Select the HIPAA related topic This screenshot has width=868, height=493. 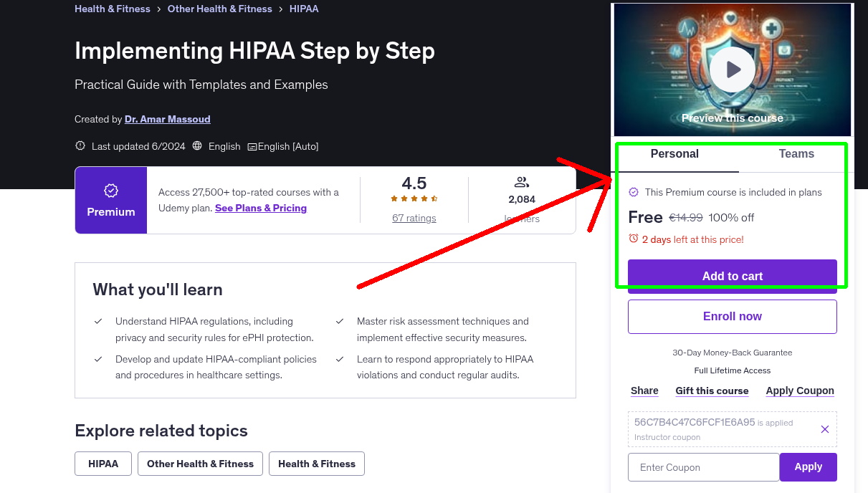point(102,464)
